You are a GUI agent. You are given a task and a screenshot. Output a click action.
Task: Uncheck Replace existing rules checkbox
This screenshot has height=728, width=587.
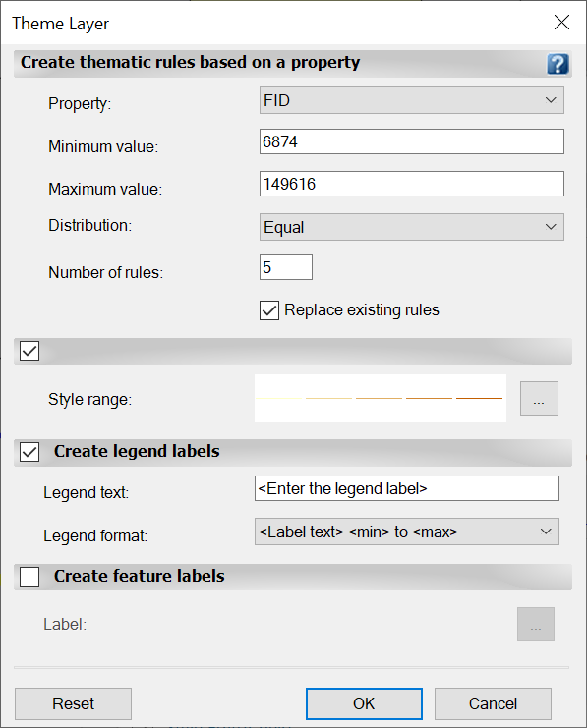tap(269, 310)
